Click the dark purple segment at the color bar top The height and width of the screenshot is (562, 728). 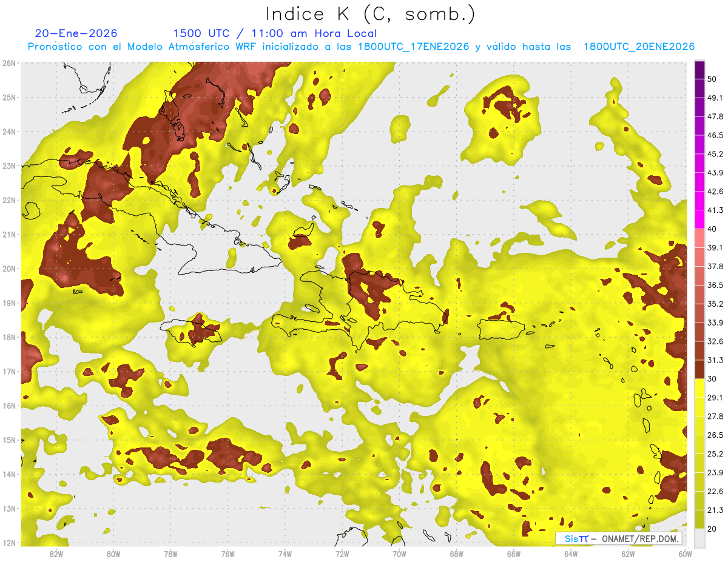[699, 70]
